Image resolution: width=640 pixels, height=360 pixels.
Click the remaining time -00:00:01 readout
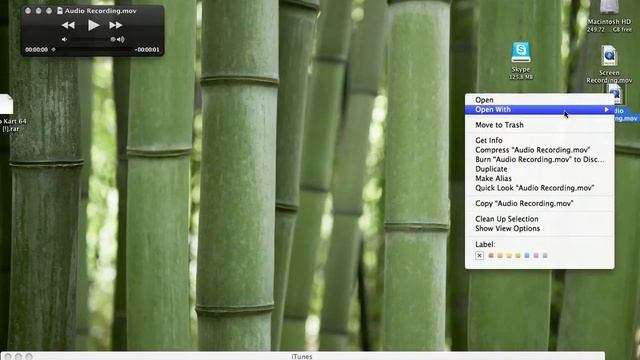tap(147, 50)
